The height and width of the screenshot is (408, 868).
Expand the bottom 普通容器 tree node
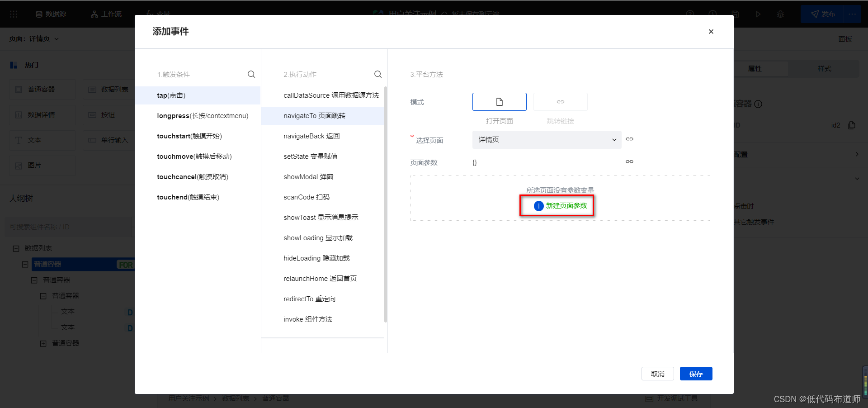click(x=43, y=343)
